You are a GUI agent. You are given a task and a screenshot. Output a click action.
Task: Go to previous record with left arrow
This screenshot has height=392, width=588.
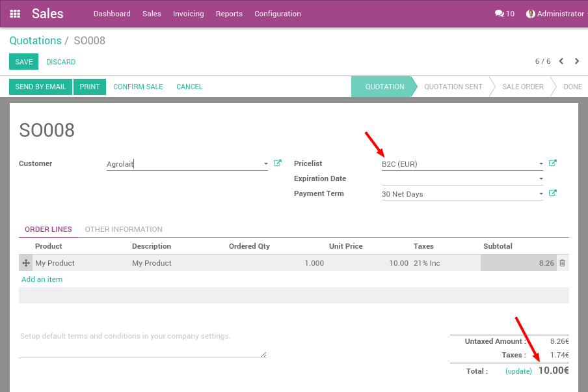561,61
